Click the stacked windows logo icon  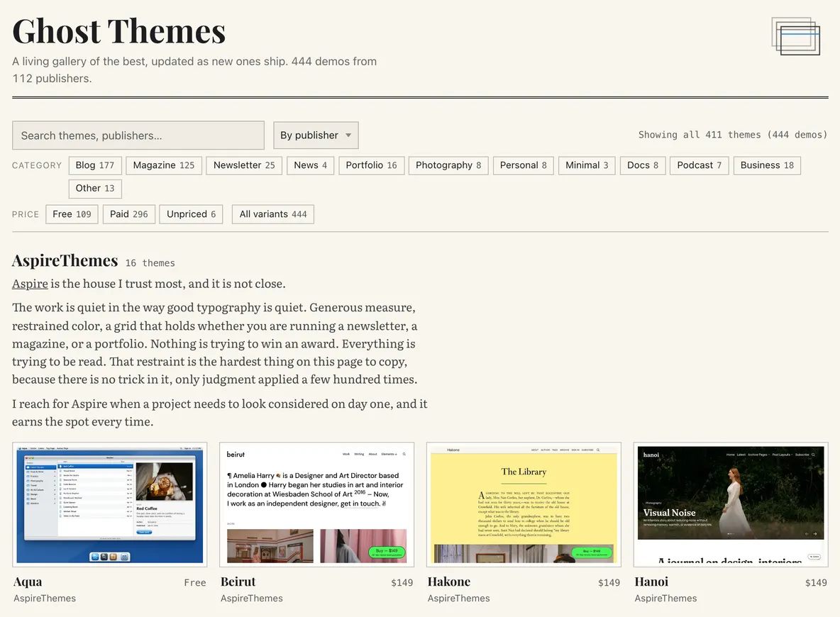795,36
